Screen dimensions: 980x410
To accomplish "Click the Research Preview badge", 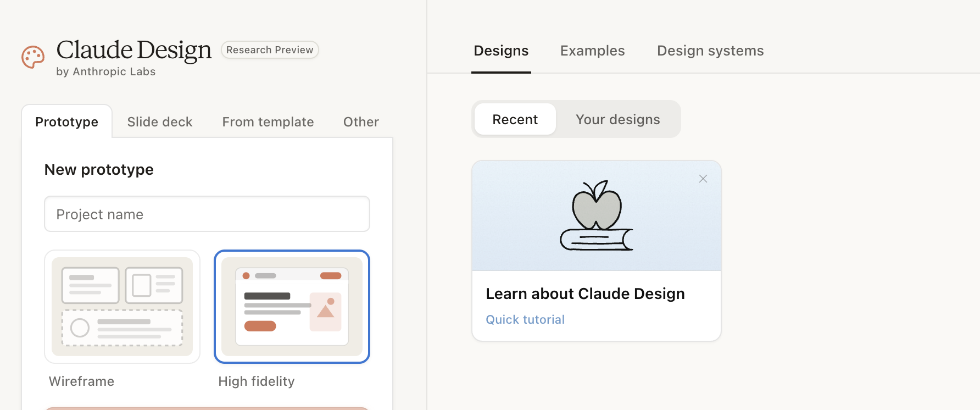I will click(270, 49).
